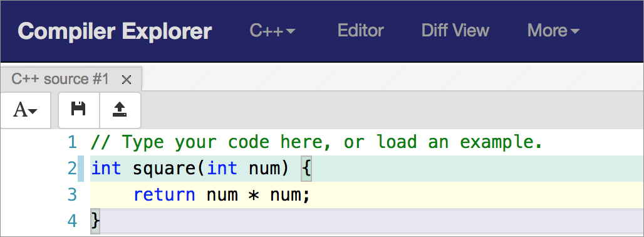Click the opening brace at end of line 2
The width and height of the screenshot is (644, 237).
tap(306, 169)
